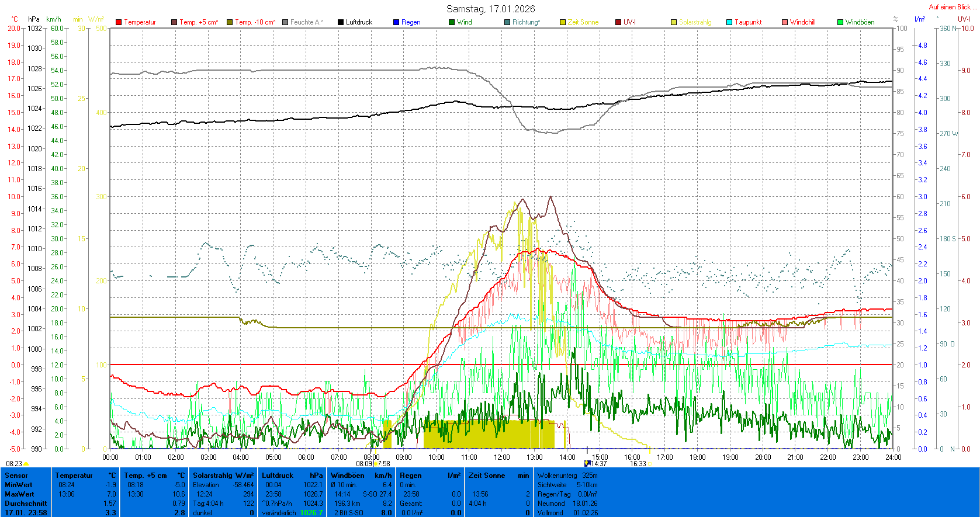The image size is (980, 517).
Task: Click the blue Regen legend square
Action: (x=396, y=22)
